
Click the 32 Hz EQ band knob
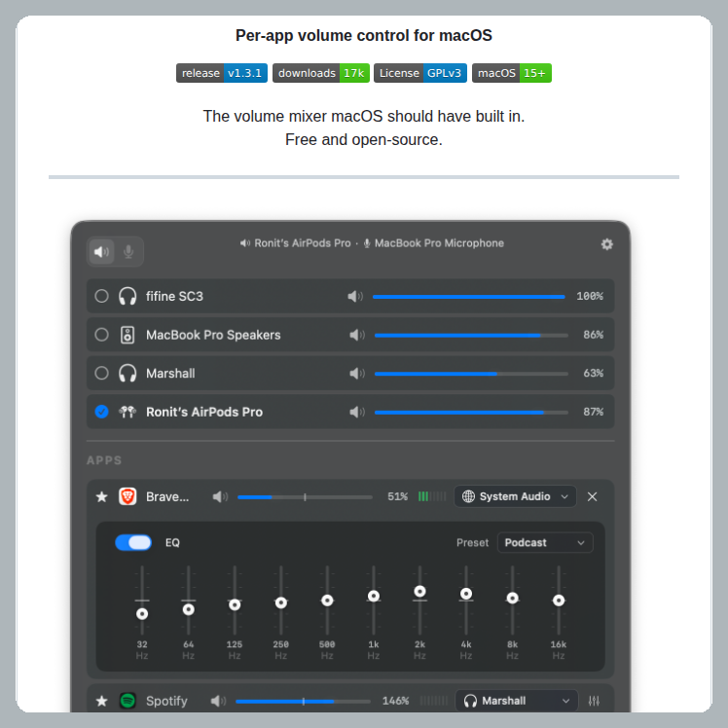tap(142, 614)
